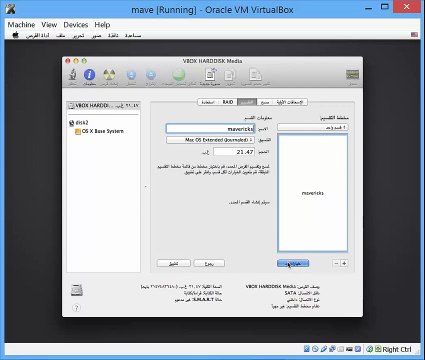The height and width of the screenshot is (360, 425).
Task: Open the Arabic Disk Utility application menu
Action: 37,35
